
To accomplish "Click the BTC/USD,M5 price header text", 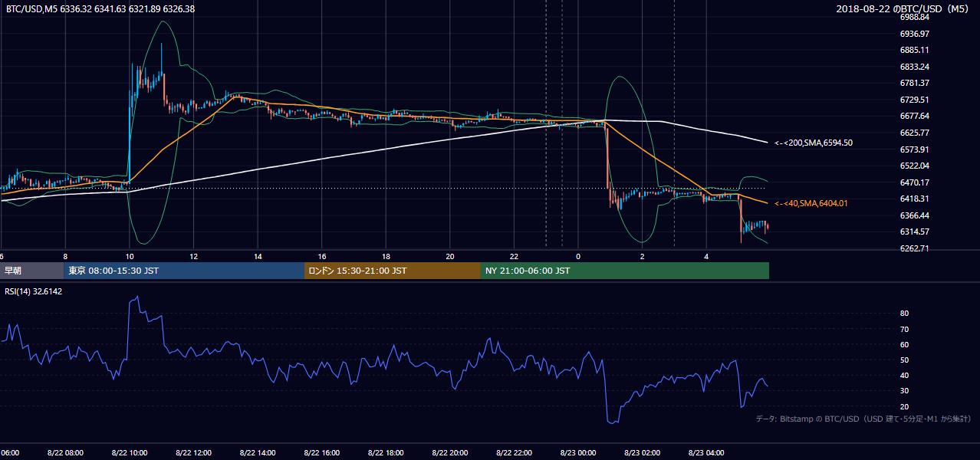I will tap(100, 9).
